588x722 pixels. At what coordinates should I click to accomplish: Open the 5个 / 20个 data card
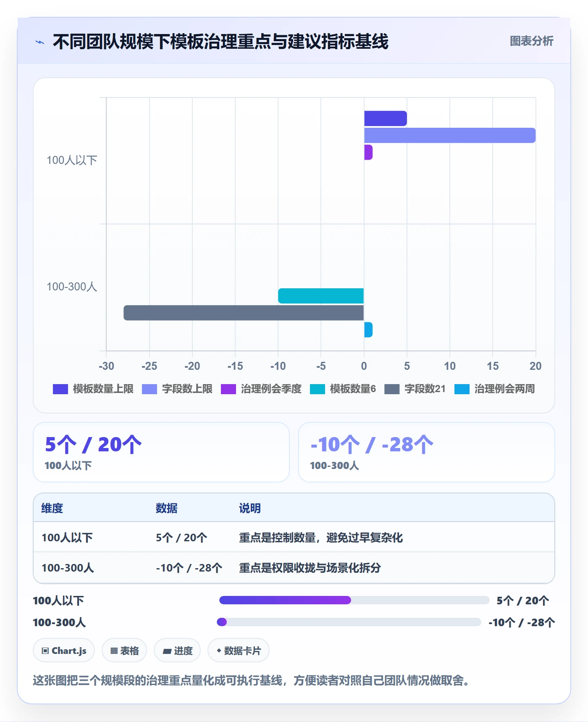pyautogui.click(x=161, y=452)
